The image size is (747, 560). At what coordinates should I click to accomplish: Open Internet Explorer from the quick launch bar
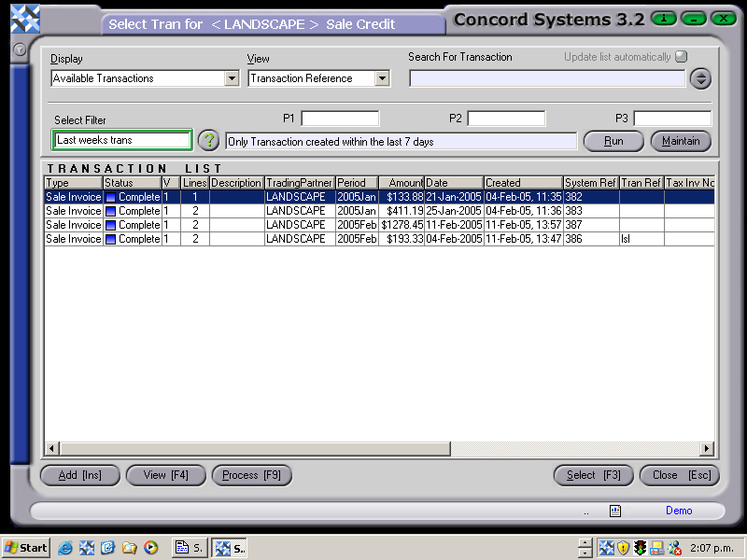click(x=64, y=548)
